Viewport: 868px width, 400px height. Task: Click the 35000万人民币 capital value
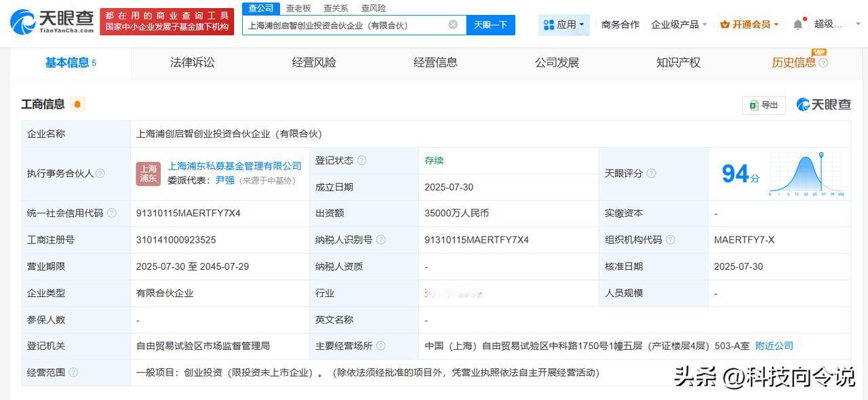[456, 213]
